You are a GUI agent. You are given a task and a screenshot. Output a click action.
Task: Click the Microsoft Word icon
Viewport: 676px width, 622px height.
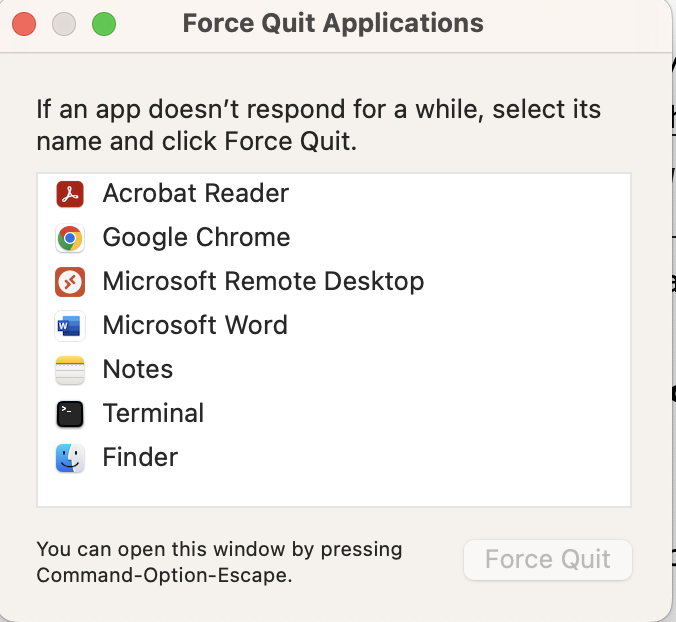click(x=70, y=326)
